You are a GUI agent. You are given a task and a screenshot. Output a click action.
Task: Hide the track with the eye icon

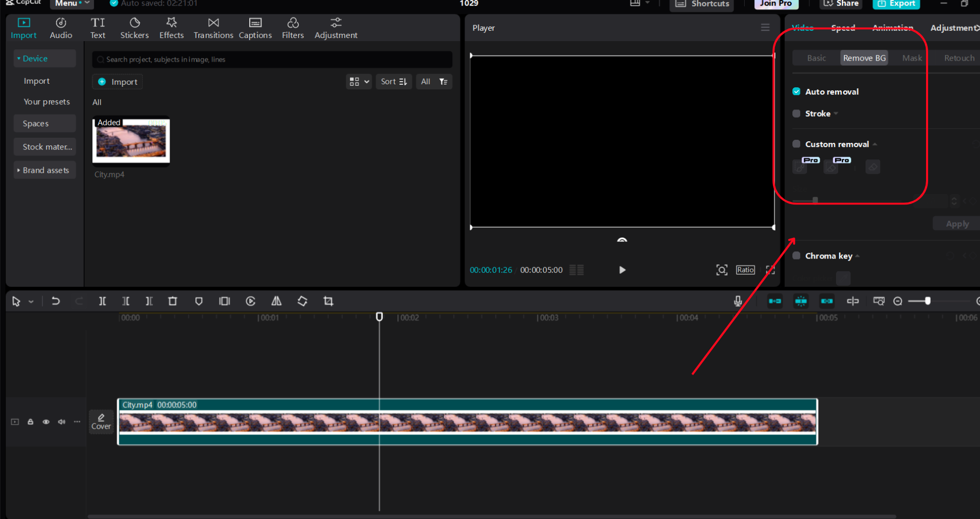pos(46,422)
